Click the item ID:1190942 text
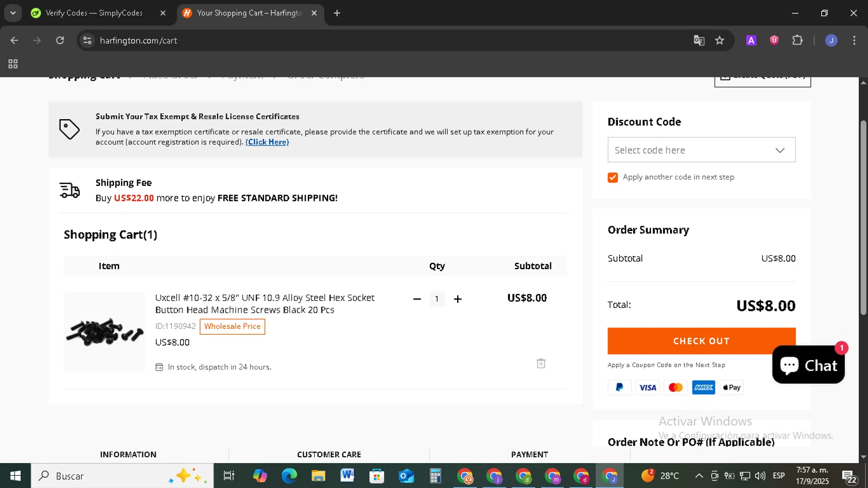Viewport: 868px width, 488px height. coord(175,326)
